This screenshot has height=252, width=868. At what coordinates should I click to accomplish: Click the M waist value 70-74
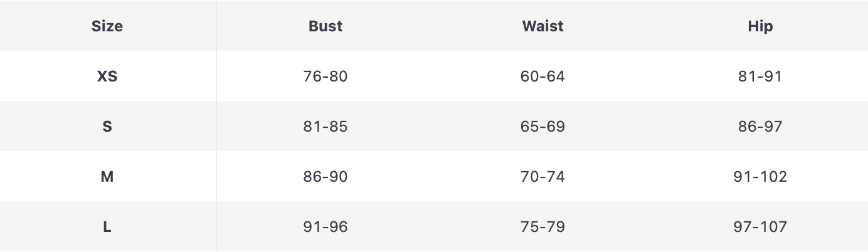542,177
